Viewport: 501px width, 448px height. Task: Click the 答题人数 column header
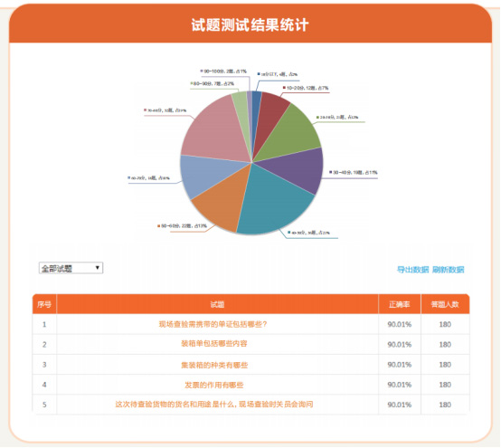point(445,304)
